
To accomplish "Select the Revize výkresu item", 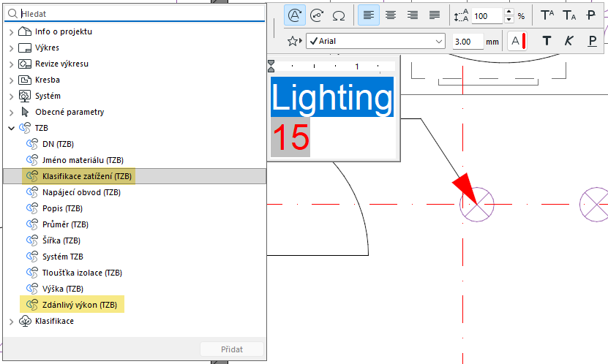I will (61, 64).
